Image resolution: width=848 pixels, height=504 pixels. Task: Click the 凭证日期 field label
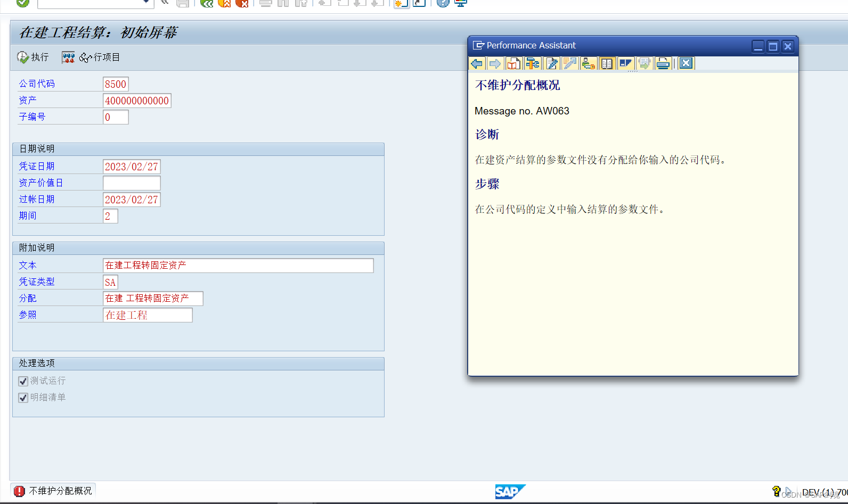pos(37,167)
